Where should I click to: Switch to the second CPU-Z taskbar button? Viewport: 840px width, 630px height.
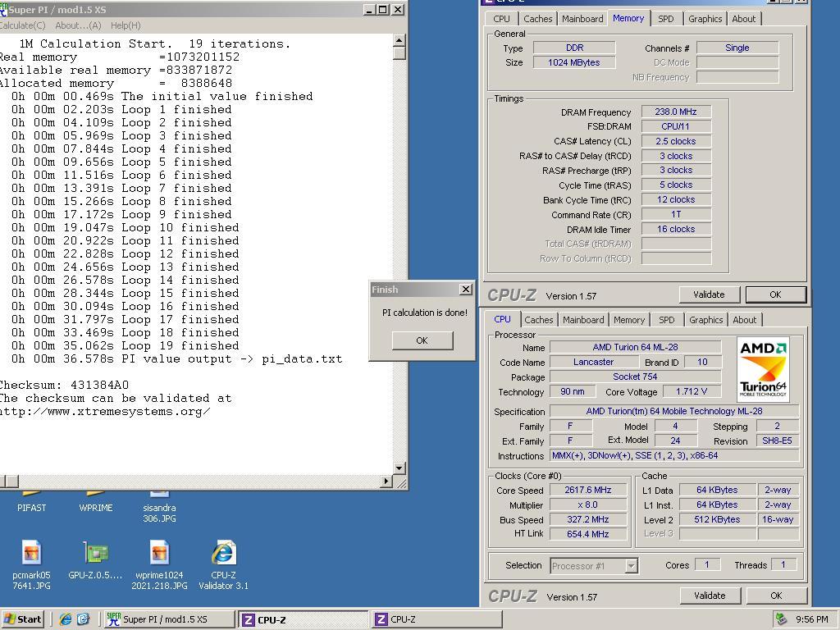(x=436, y=619)
